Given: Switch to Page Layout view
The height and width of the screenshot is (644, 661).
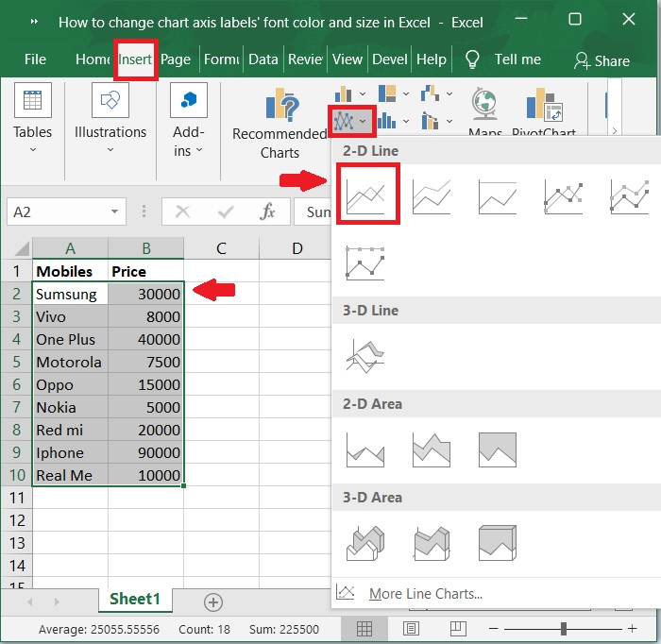Looking at the screenshot, I should pos(411,629).
